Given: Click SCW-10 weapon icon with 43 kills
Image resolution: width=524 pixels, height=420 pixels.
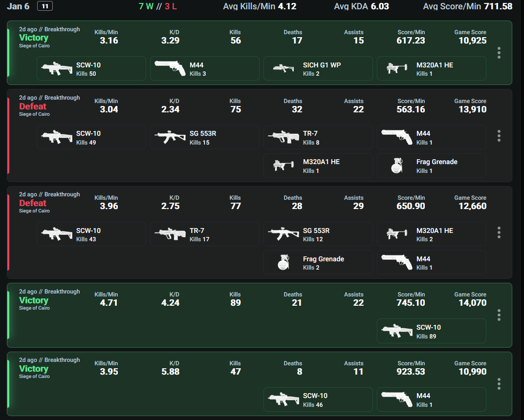Looking at the screenshot, I should 57,234.
